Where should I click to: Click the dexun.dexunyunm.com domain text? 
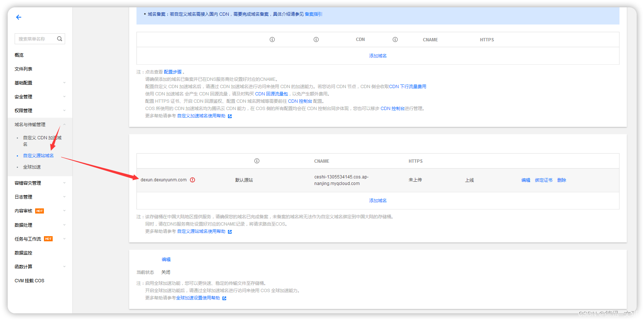tap(164, 180)
